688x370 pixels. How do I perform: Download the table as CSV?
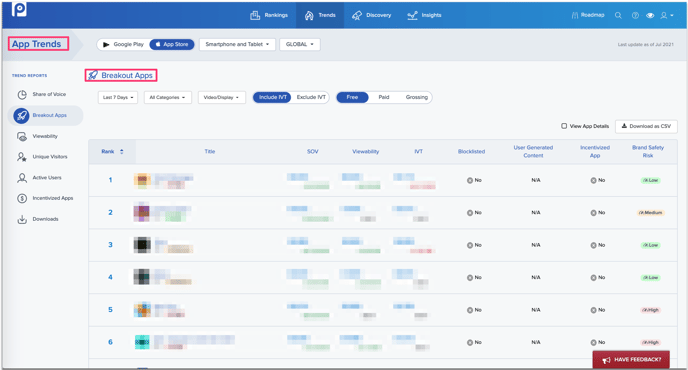[x=646, y=126]
